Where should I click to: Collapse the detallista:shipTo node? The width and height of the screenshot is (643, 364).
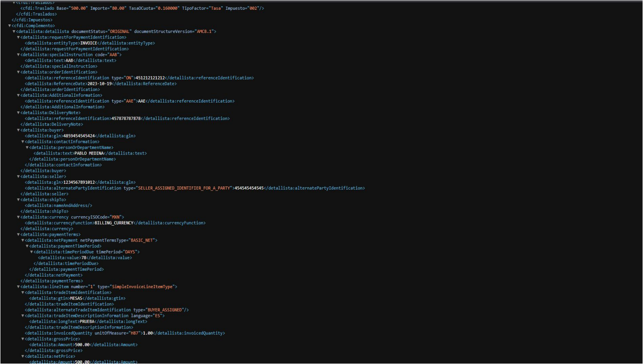point(18,199)
